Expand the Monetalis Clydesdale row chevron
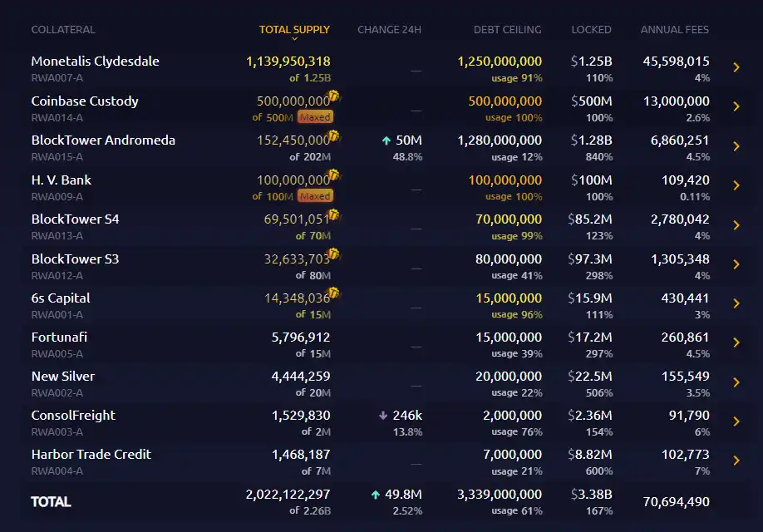763x532 pixels. click(x=736, y=67)
